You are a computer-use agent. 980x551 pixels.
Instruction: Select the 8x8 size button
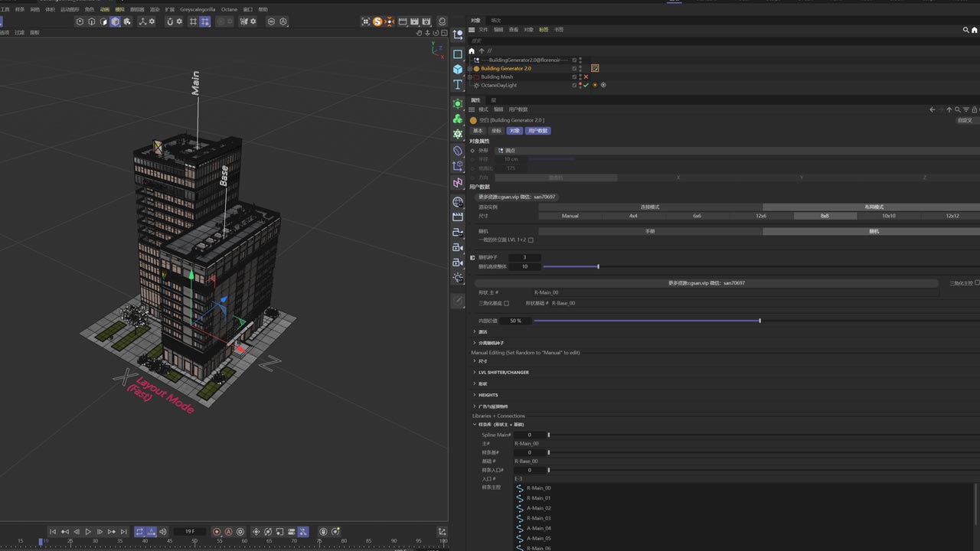coord(825,216)
